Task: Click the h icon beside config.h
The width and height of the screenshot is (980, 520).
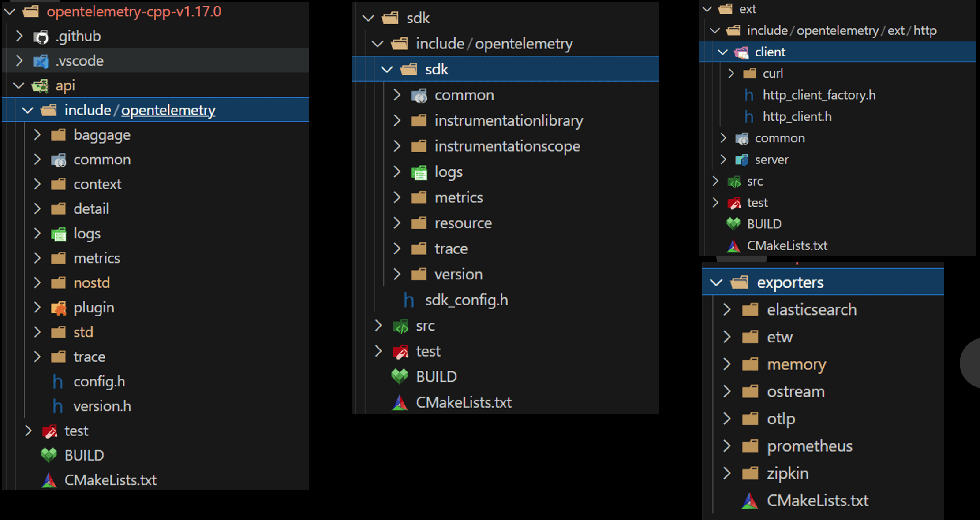Action: (57, 382)
